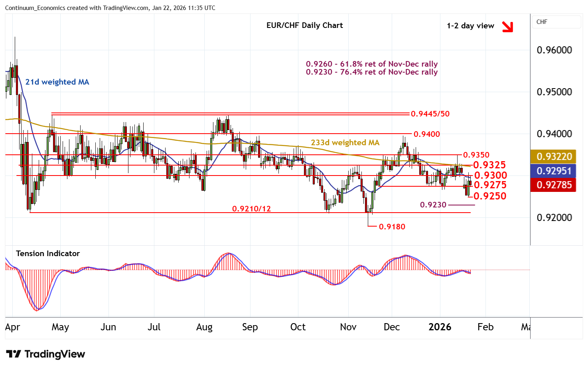This screenshot has height=369, width=588.
Task: Click the TradingView logo at bottom left
Action: pos(45,354)
